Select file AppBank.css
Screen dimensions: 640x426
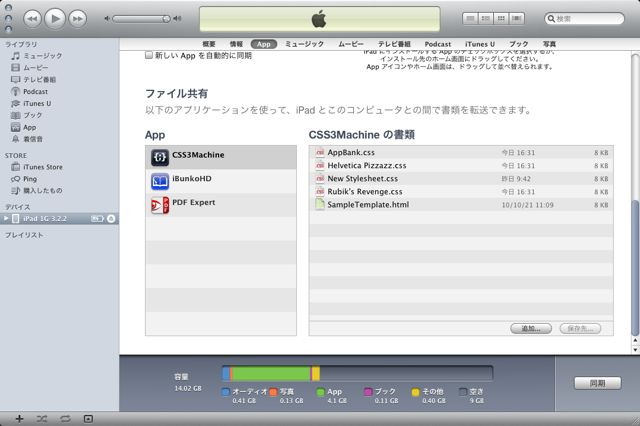[x=461, y=153]
